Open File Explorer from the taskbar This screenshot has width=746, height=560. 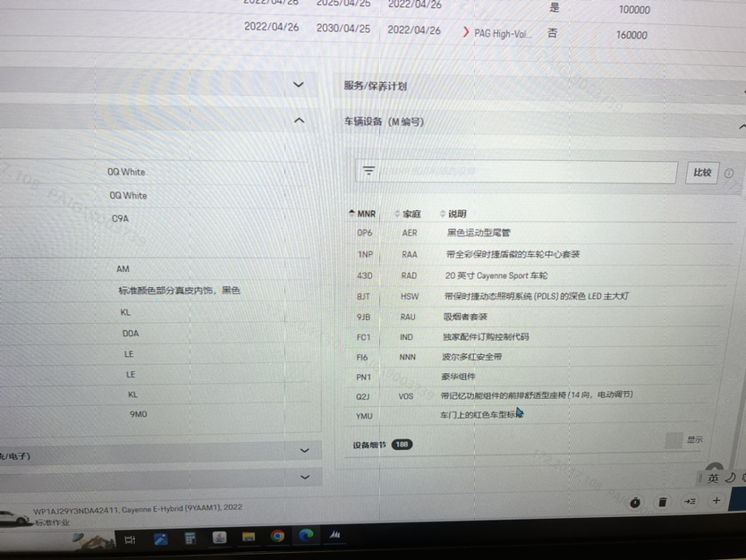tap(249, 537)
